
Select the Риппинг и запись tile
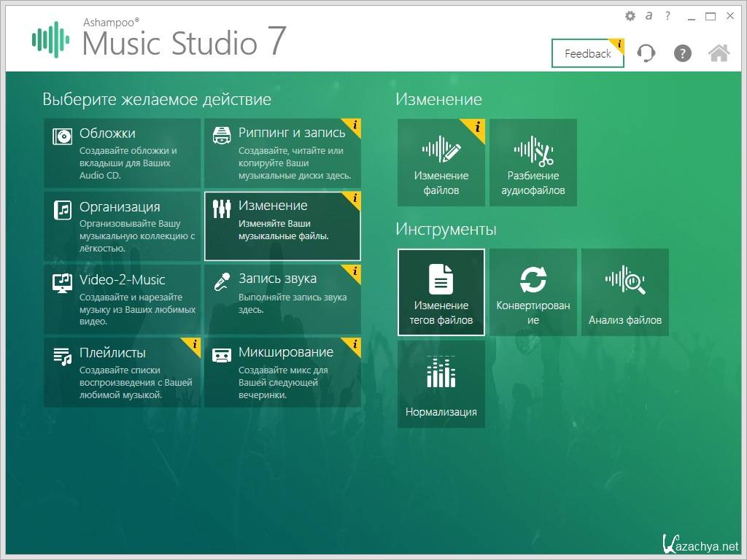pos(282,153)
